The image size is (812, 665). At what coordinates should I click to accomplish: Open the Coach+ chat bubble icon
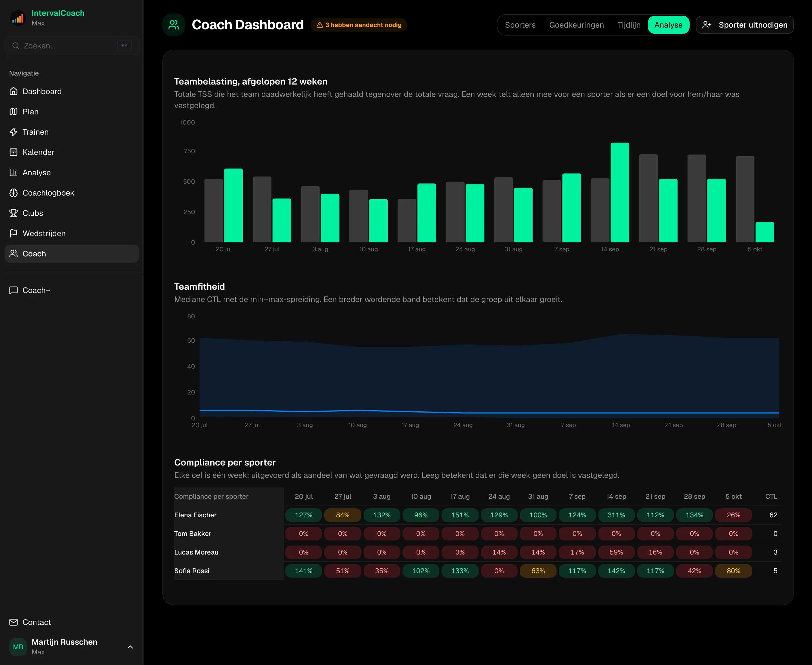pos(14,290)
